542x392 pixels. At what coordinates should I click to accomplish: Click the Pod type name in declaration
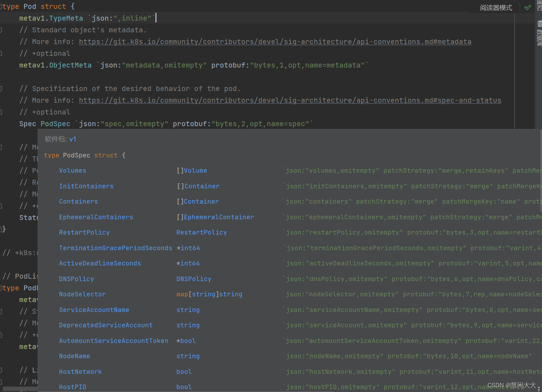30,7
